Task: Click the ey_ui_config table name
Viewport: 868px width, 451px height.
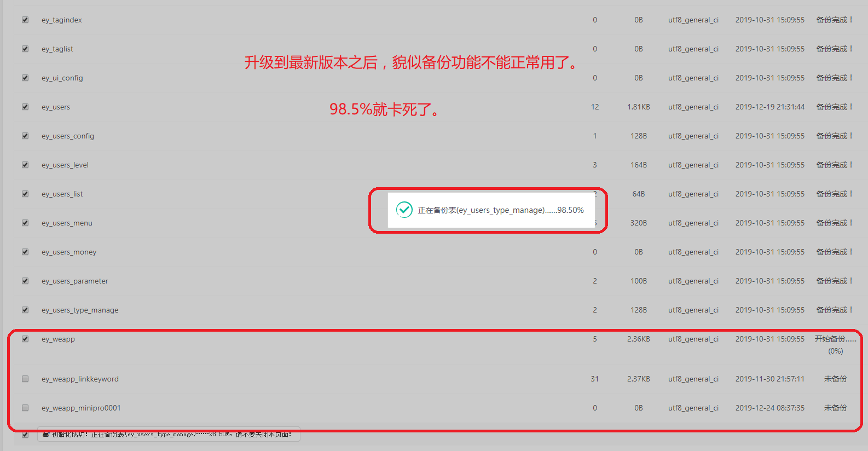Action: 62,78
